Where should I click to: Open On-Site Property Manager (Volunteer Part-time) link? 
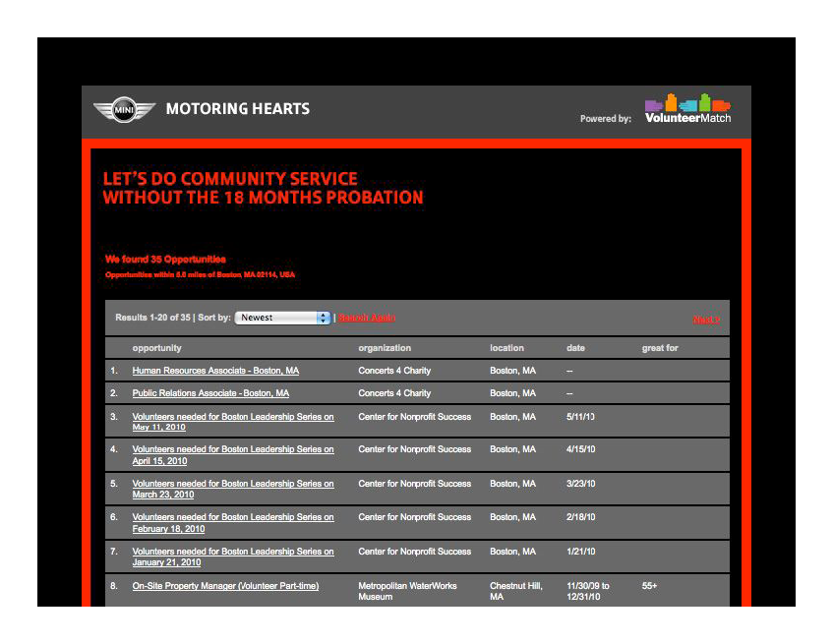226,586
